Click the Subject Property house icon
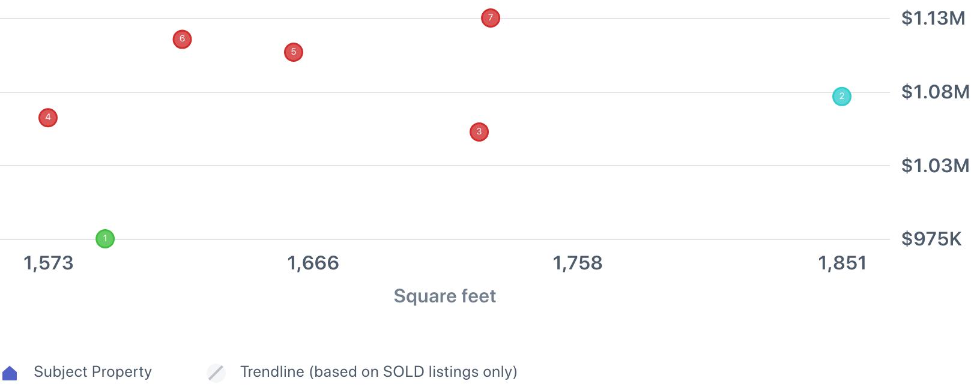The height and width of the screenshot is (390, 980). [10, 373]
